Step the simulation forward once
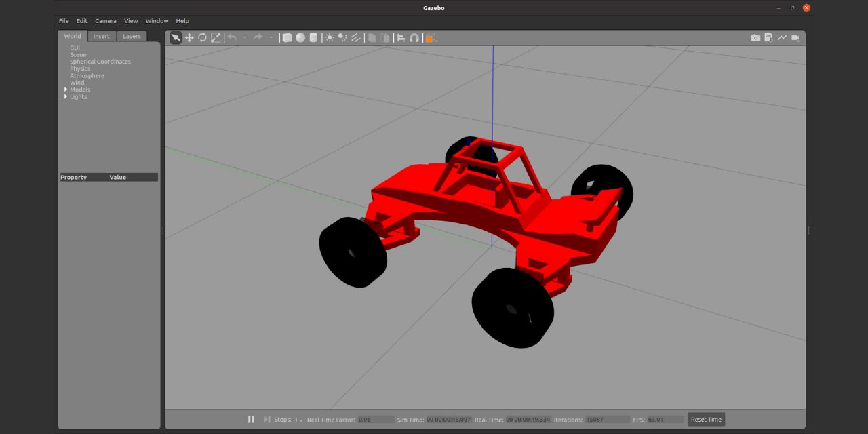Image resolution: width=868 pixels, height=434 pixels. pos(266,419)
